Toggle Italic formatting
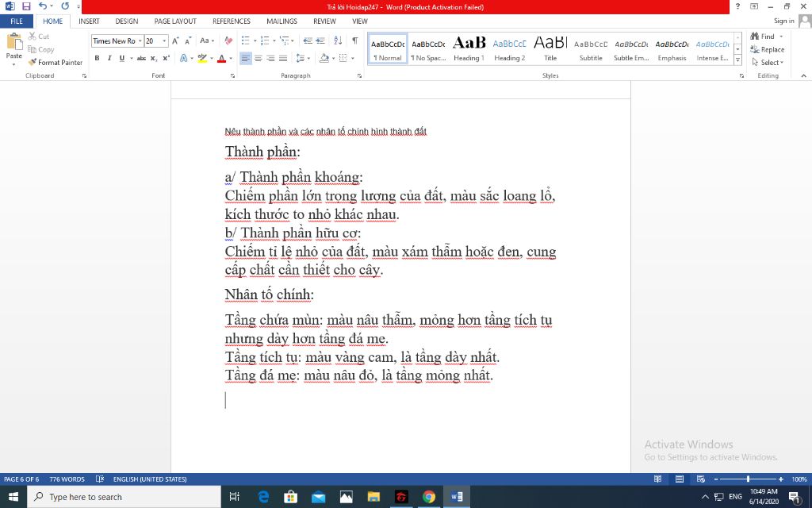The height and width of the screenshot is (508, 812). 109,58
